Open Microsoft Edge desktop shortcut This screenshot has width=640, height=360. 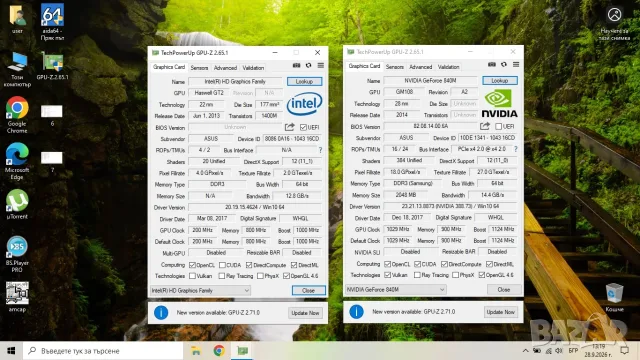(17, 161)
